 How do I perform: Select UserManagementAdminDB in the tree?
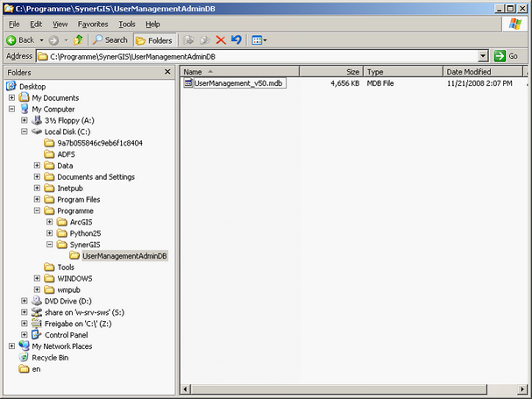point(124,256)
